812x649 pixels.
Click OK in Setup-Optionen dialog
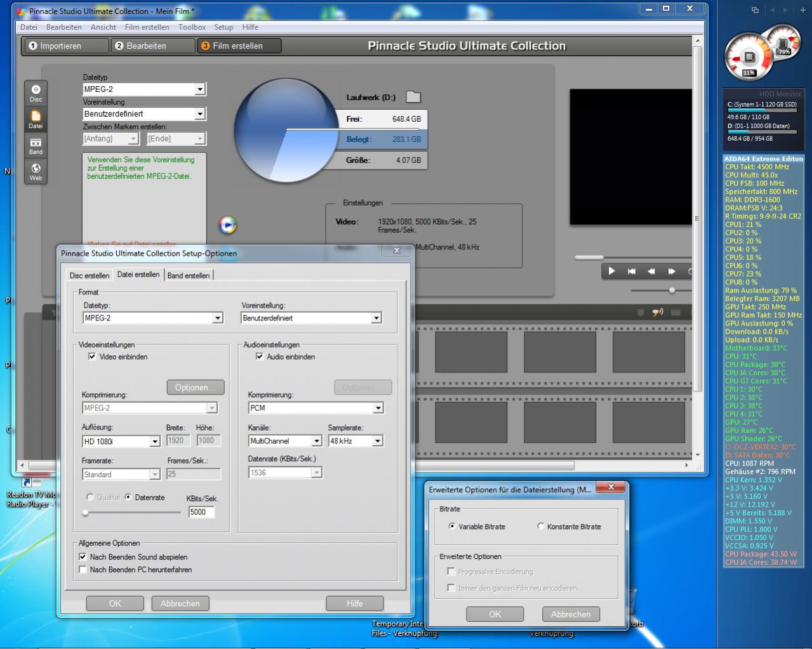click(115, 603)
